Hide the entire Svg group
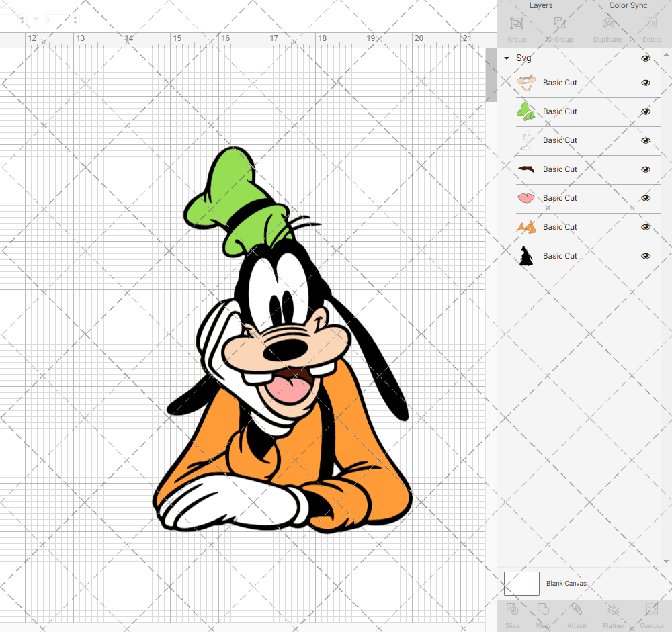The height and width of the screenshot is (632, 672). point(645,58)
